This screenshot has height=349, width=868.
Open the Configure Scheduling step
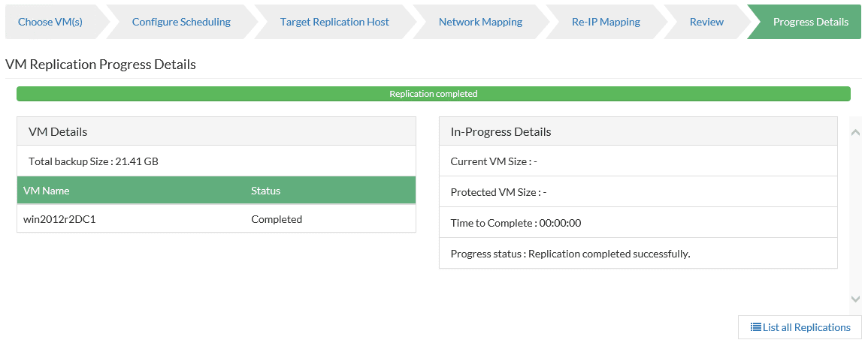[181, 22]
